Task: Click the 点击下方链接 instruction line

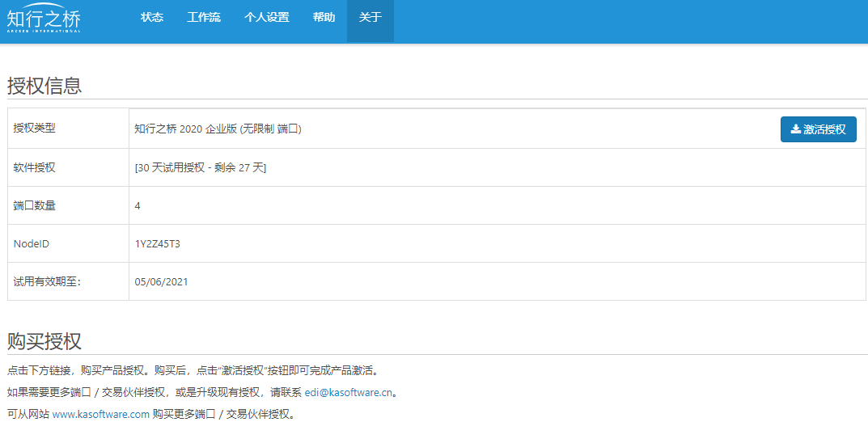Action: [194, 370]
